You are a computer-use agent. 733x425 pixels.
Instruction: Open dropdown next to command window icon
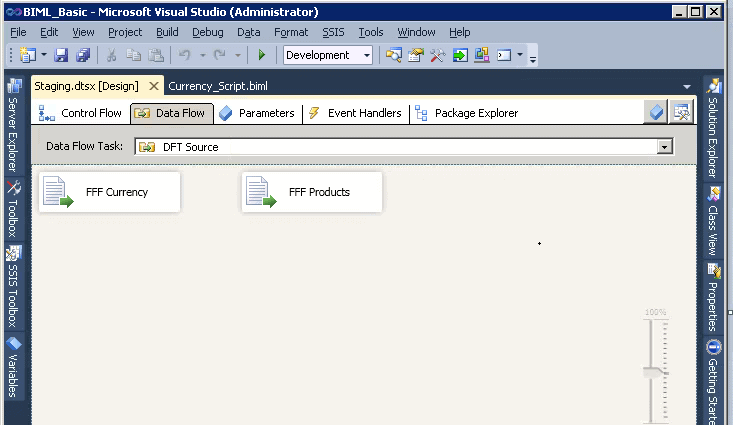point(520,55)
